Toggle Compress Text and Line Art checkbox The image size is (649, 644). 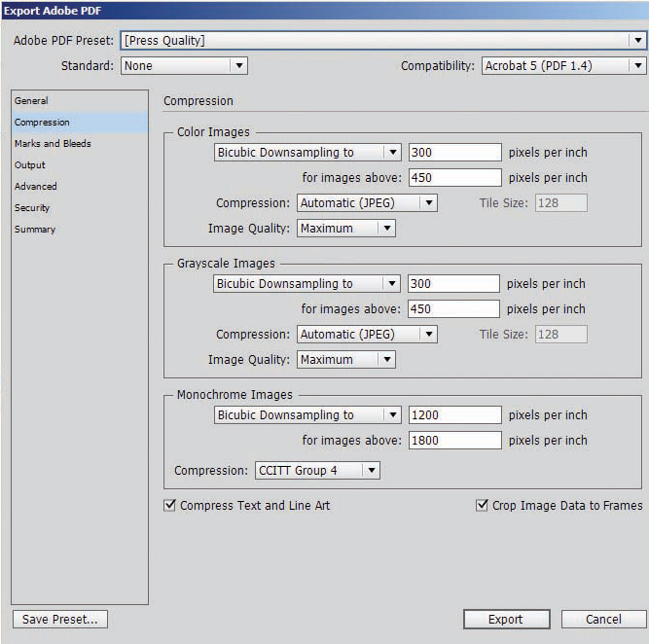pos(171,506)
